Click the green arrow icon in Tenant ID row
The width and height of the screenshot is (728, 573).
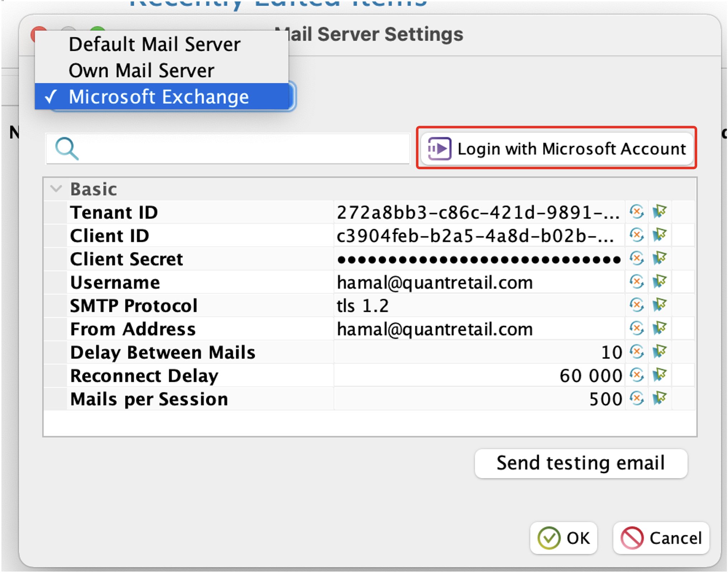click(x=660, y=212)
